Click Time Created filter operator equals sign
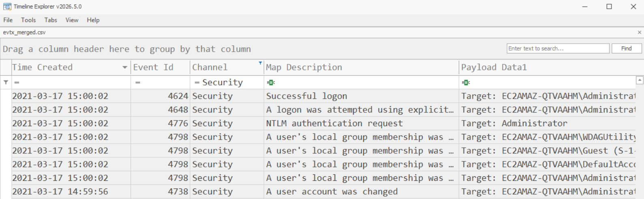The image size is (644, 199). [17, 83]
